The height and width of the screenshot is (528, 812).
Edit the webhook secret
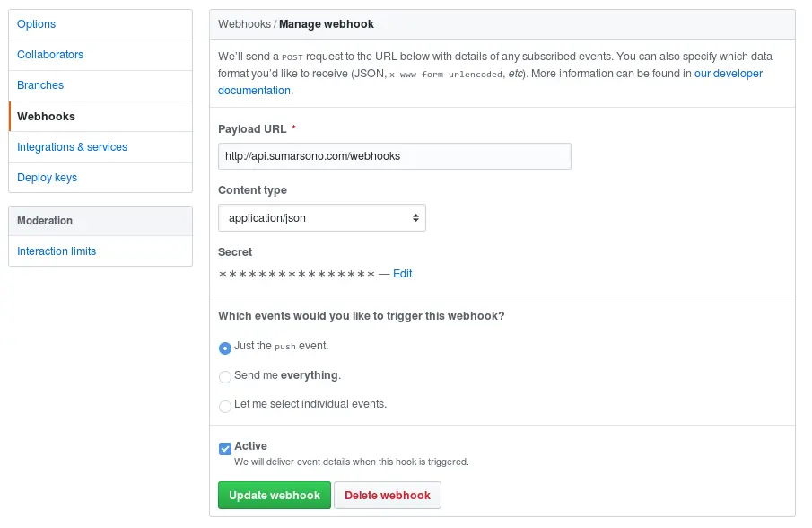pos(402,274)
